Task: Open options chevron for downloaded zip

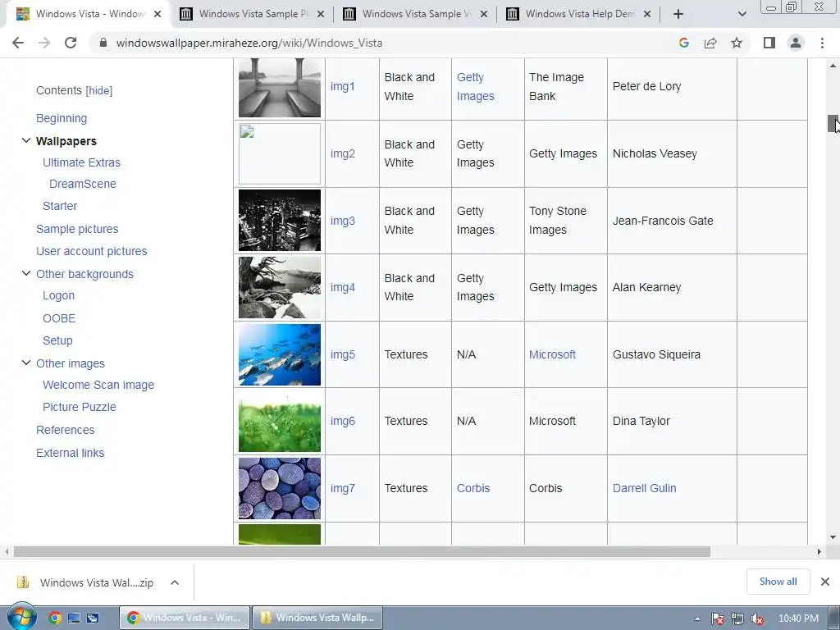Action: coord(175,582)
